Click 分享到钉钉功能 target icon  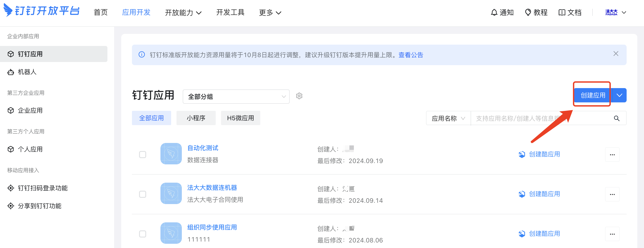point(10,206)
